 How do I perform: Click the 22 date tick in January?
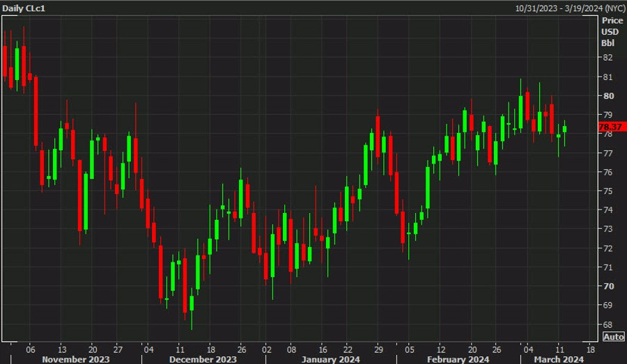pos(348,349)
